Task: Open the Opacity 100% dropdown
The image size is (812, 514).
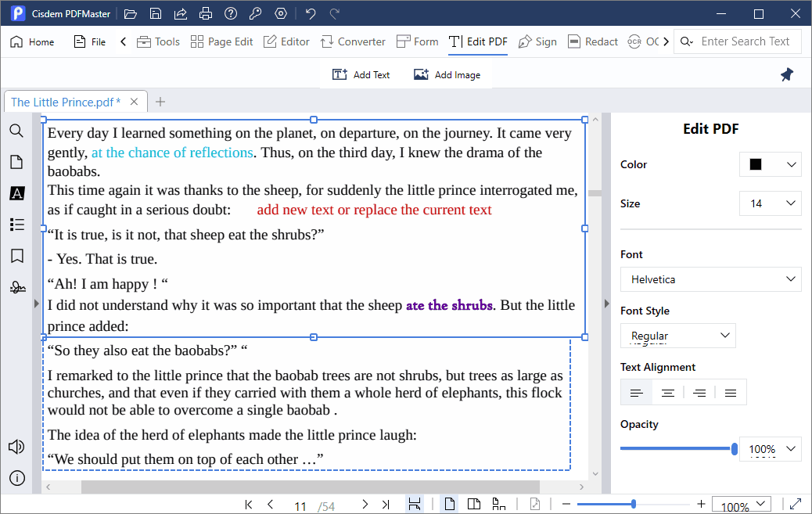Action: pos(770,449)
